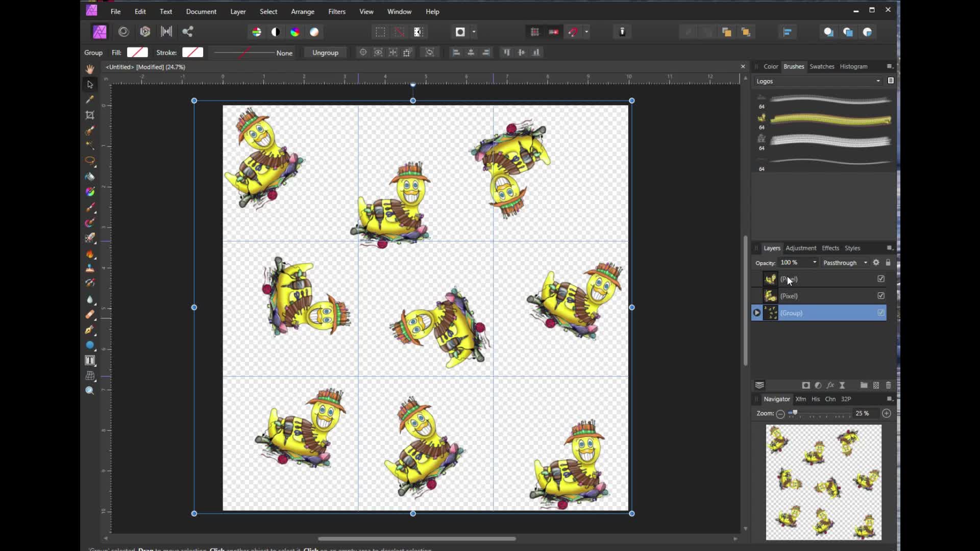The height and width of the screenshot is (551, 980).
Task: Click the Ungroup button
Action: 325,52
